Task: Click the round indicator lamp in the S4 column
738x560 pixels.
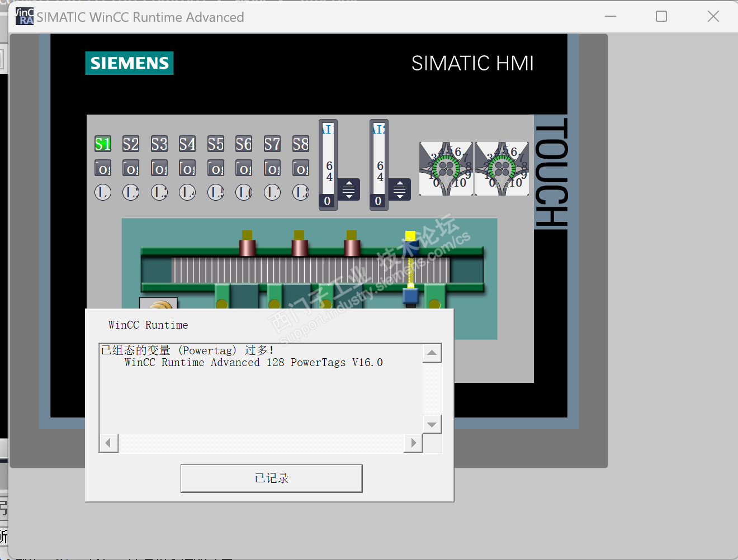Action: click(187, 192)
